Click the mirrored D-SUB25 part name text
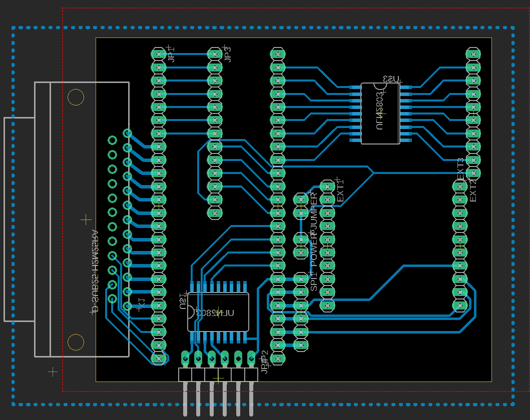 pyautogui.click(x=95, y=271)
